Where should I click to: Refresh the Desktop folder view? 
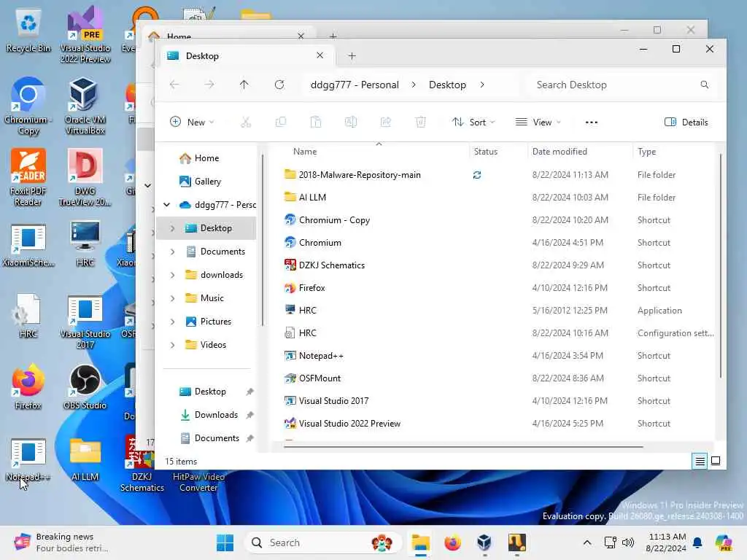pyautogui.click(x=279, y=85)
